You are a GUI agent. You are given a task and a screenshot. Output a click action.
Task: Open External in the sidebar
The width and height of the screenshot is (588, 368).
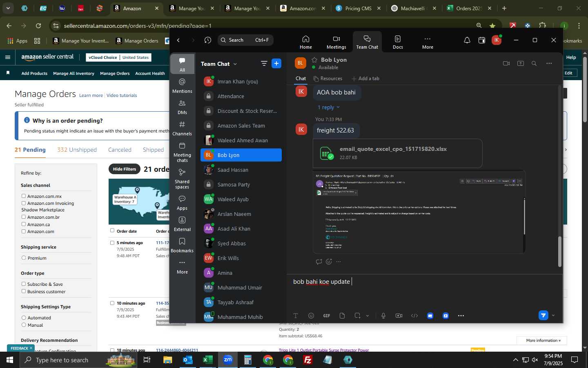pyautogui.click(x=182, y=224)
